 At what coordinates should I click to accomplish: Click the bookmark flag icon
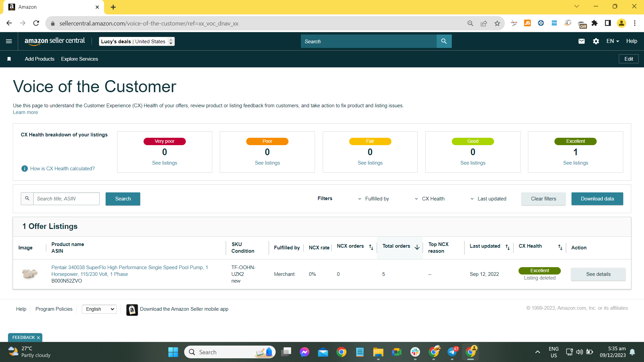click(9, 59)
